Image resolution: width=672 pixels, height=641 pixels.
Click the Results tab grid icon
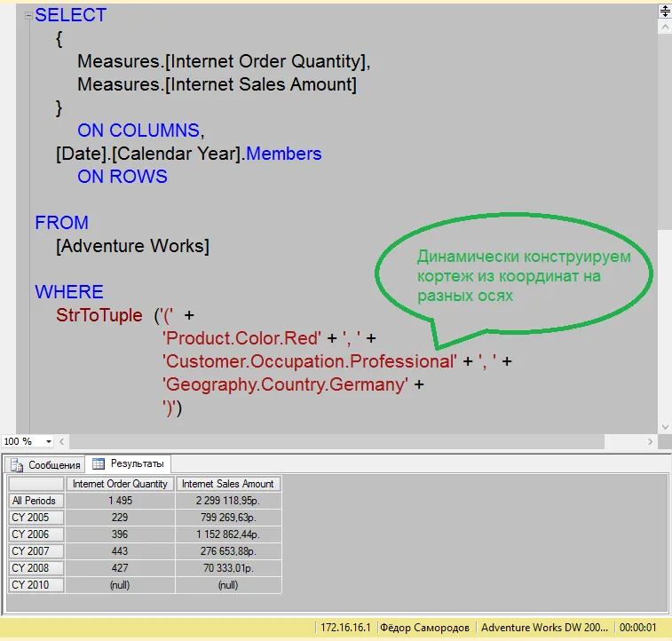click(99, 464)
